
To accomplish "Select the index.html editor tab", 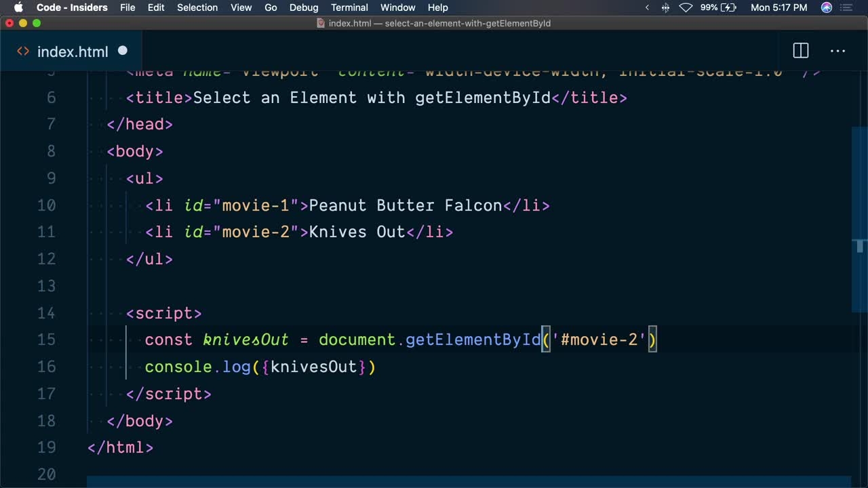I will pyautogui.click(x=72, y=52).
